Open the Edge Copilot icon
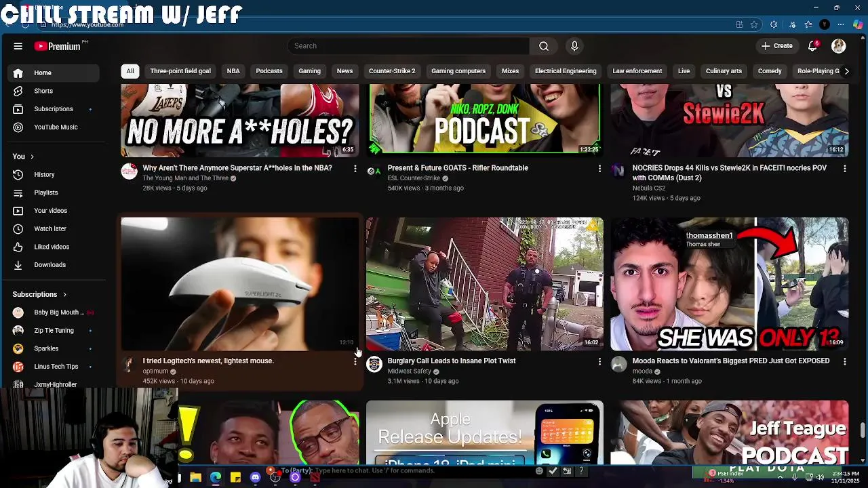Image resolution: width=868 pixels, height=488 pixels. click(x=858, y=25)
